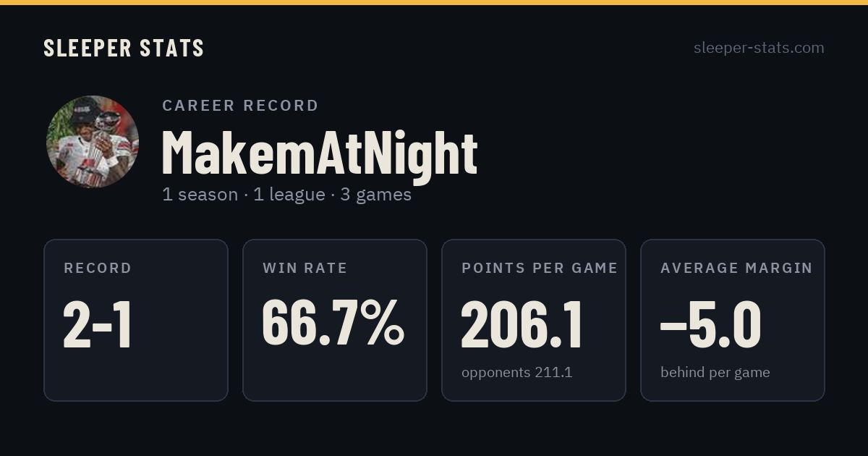Click the SLEEPER STATS logo text
Viewport: 868px width, 456px height.
124,48
